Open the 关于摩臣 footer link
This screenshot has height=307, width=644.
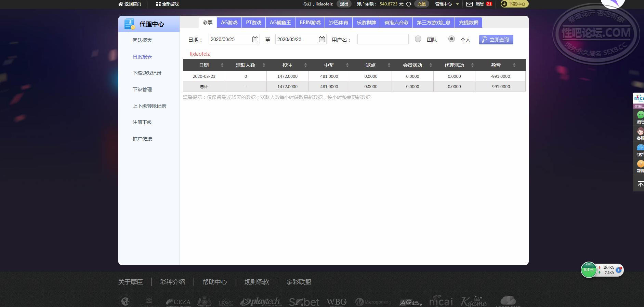pos(131,282)
